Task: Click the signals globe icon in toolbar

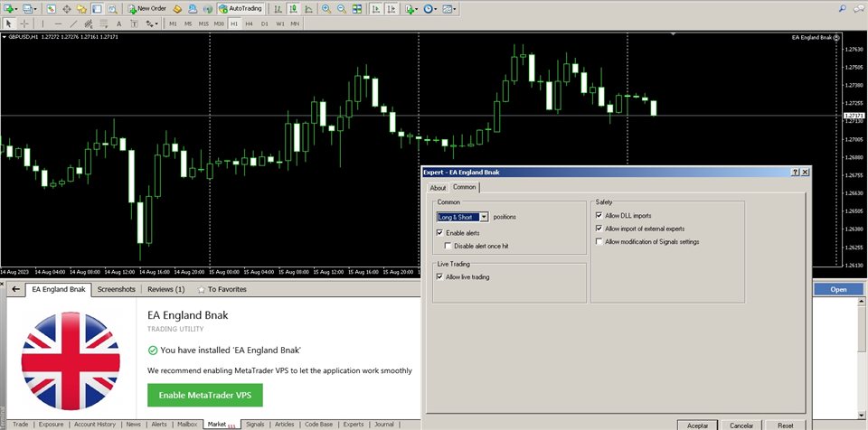Action: (208, 9)
